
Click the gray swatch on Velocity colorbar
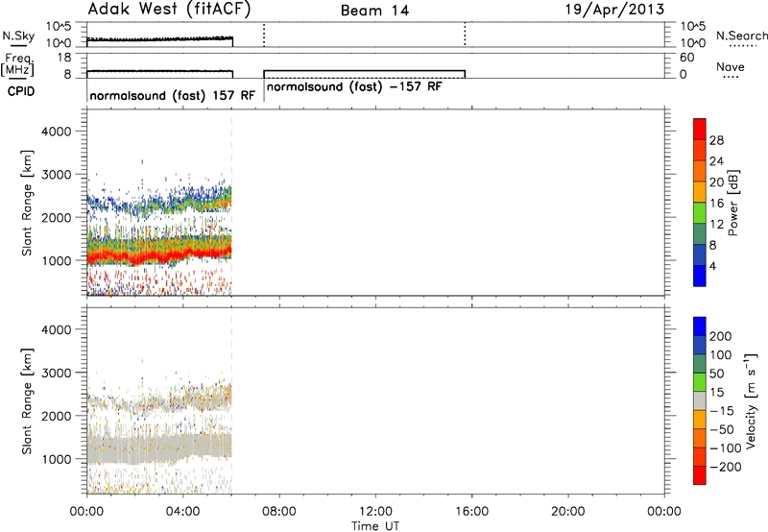(700, 400)
